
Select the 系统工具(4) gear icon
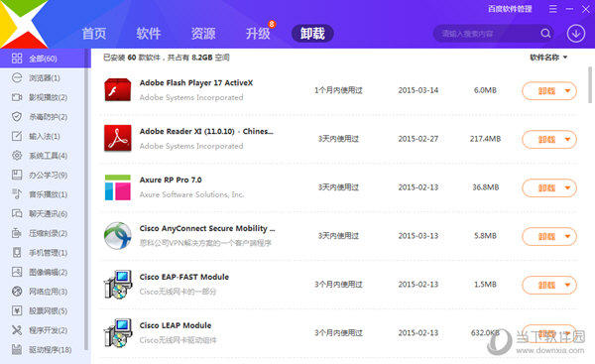(x=17, y=156)
